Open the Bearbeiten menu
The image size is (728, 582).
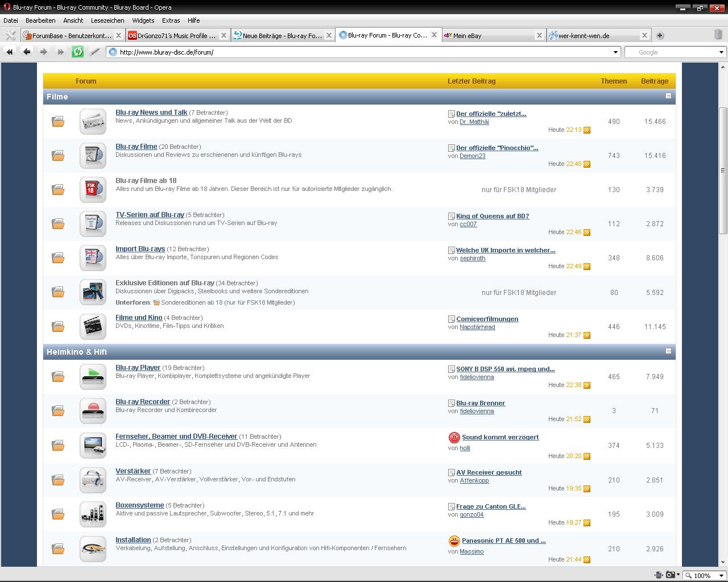click(40, 20)
